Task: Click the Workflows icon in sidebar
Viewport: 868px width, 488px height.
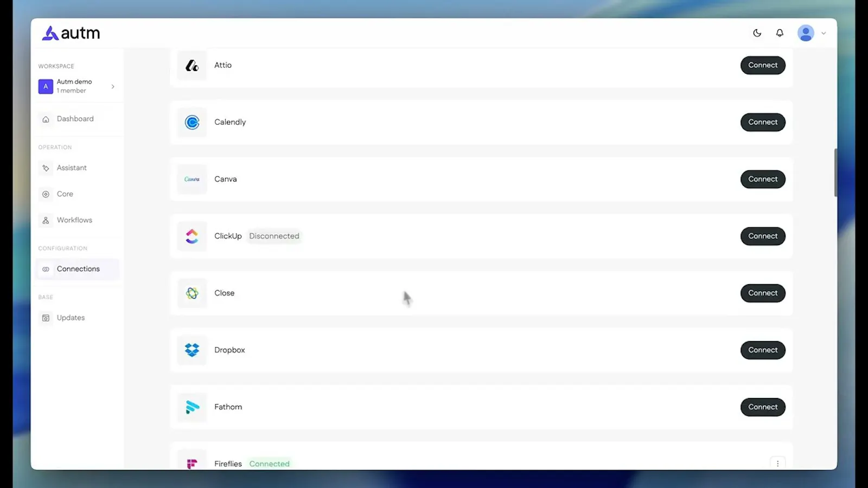Action: click(x=46, y=220)
